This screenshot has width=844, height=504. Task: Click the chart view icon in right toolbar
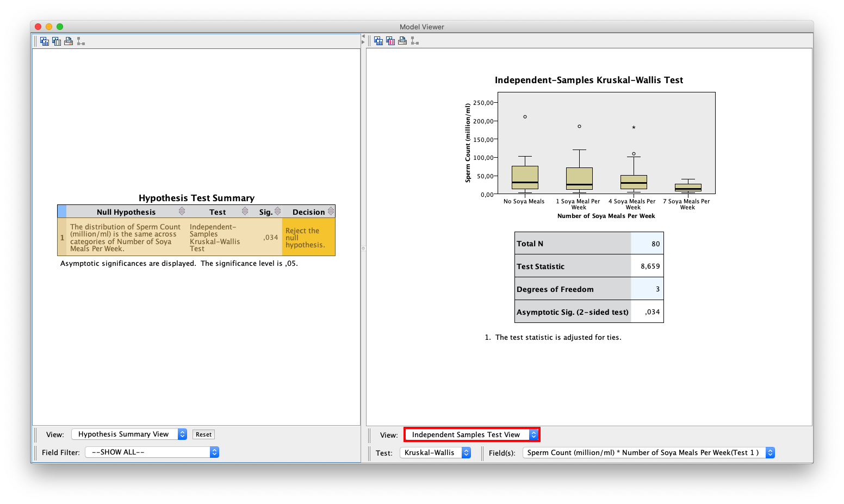coord(378,41)
